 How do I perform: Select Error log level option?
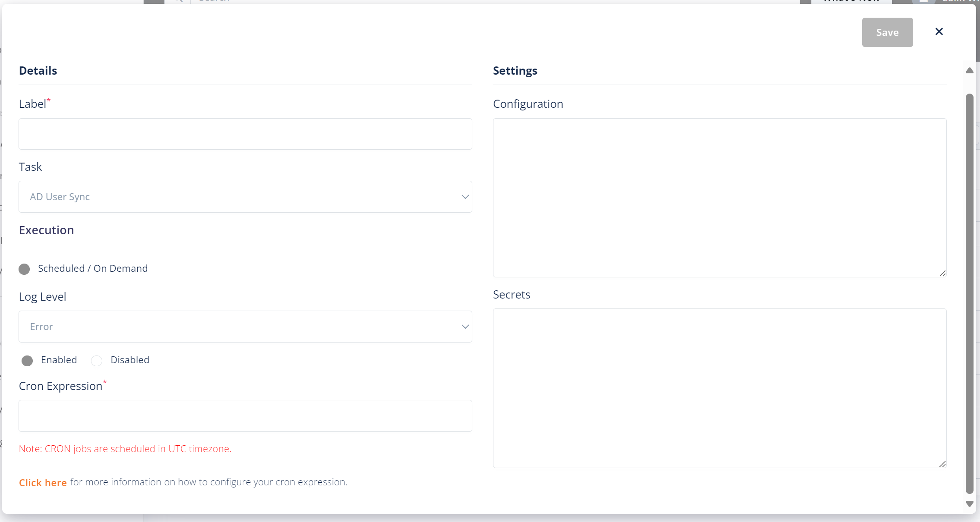pos(246,326)
